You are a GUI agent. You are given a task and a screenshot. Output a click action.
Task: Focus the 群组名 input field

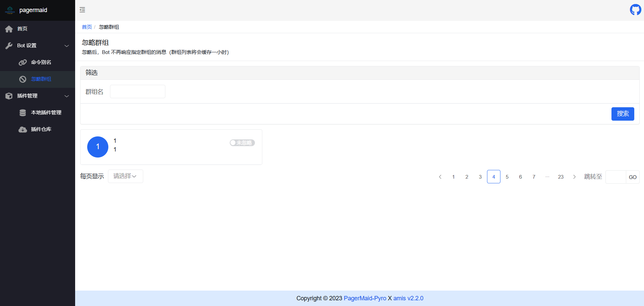pyautogui.click(x=138, y=91)
